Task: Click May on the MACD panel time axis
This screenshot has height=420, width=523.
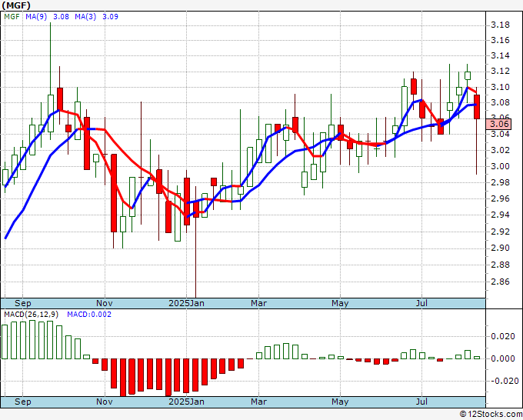Action: pyautogui.click(x=340, y=402)
